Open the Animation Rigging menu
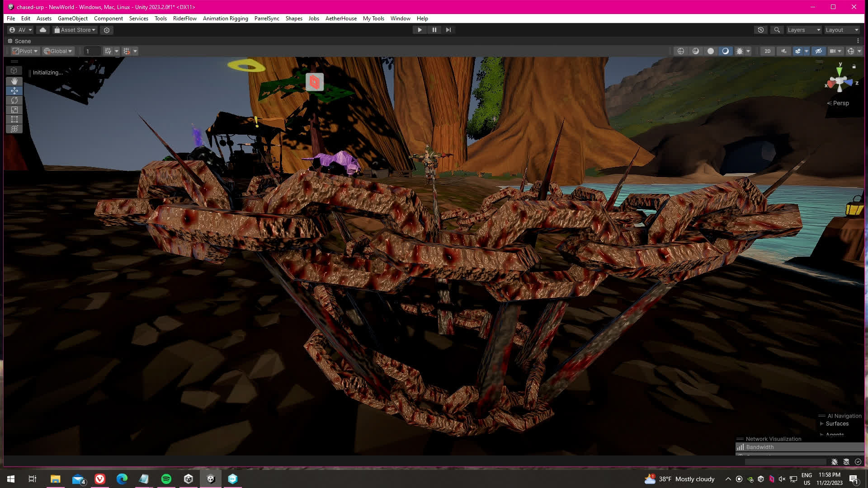Screen dimensions: 868x488 coord(225,19)
